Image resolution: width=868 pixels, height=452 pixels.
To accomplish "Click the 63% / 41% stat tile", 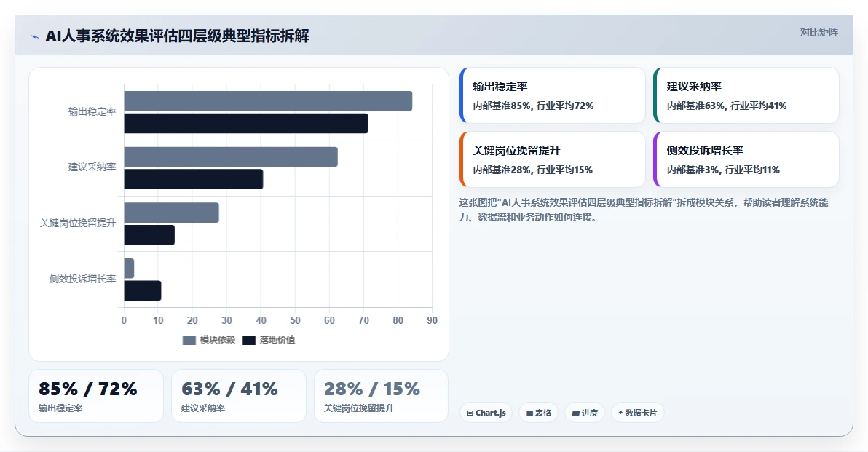I will pyautogui.click(x=239, y=396).
